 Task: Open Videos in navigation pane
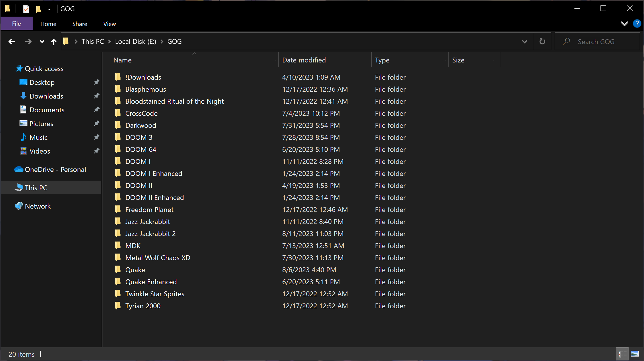[x=39, y=151]
